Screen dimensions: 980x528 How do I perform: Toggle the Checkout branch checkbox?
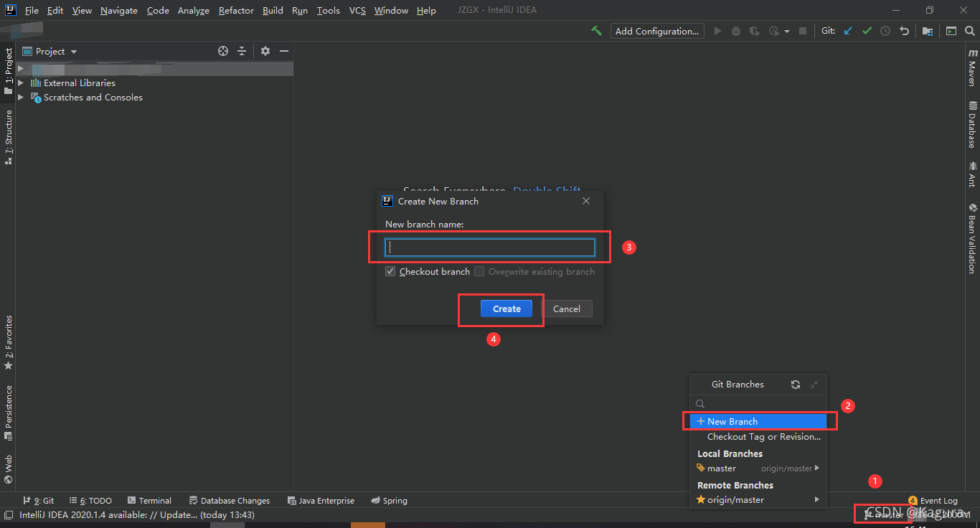[390, 271]
